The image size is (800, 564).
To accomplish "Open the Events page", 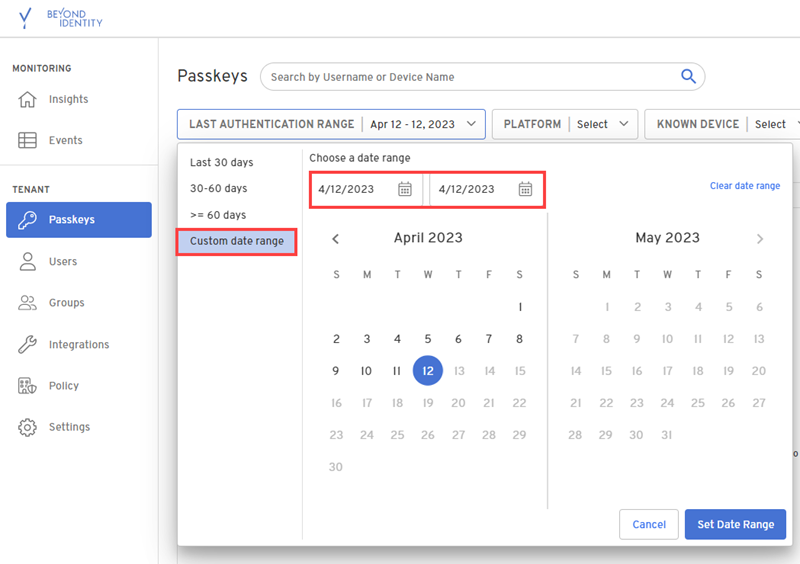I will point(65,140).
